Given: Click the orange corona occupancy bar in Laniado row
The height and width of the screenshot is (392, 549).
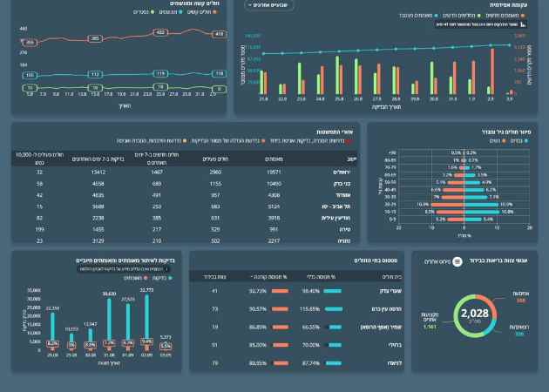Looking at the screenshot, I should tap(281, 363).
